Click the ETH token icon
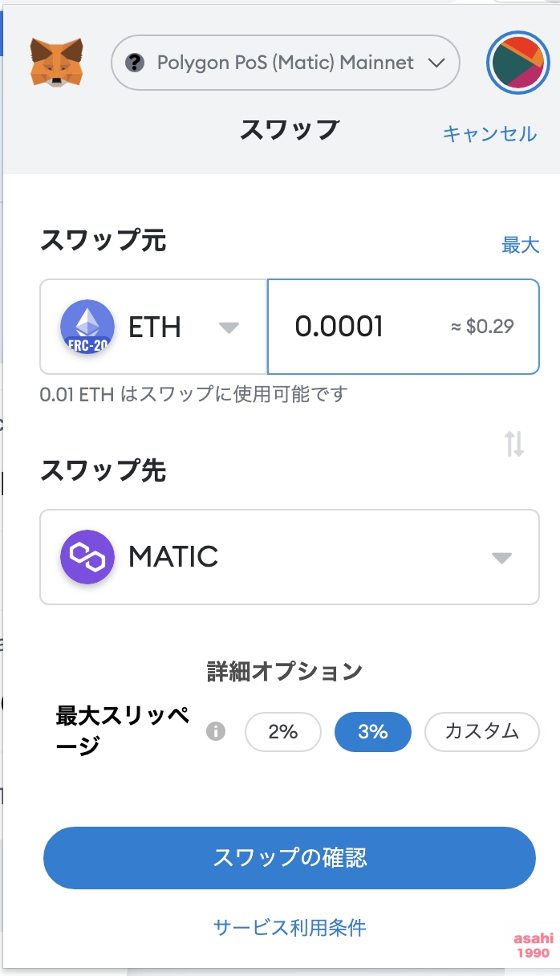The image size is (560, 976). point(87,327)
